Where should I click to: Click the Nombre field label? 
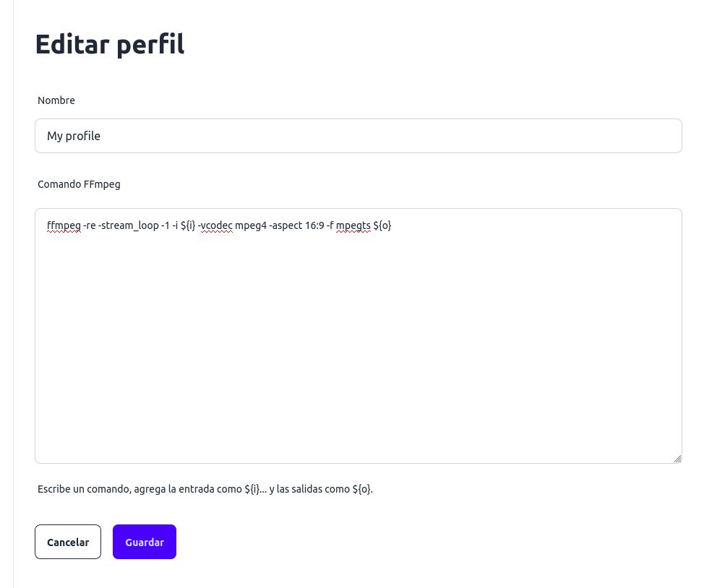click(x=56, y=100)
